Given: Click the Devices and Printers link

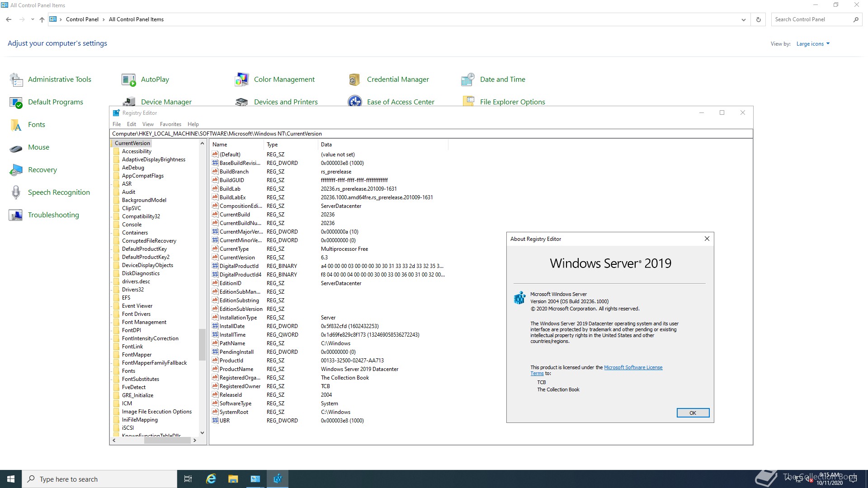Looking at the screenshot, I should [x=286, y=102].
